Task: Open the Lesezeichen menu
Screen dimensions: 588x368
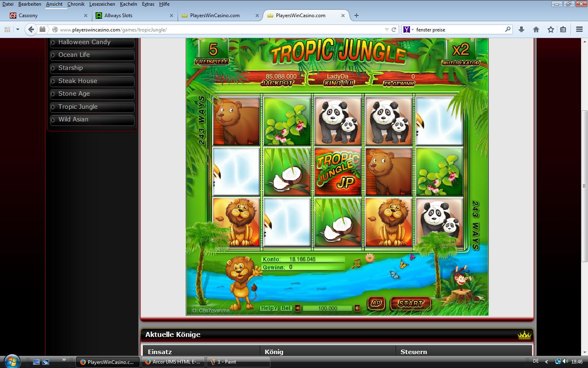Action: coord(102,4)
